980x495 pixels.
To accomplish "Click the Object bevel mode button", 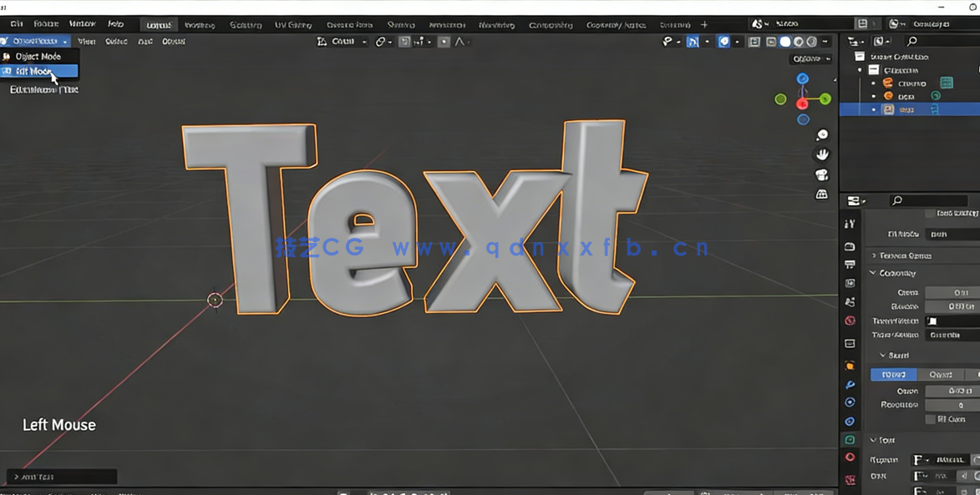I will click(942, 375).
